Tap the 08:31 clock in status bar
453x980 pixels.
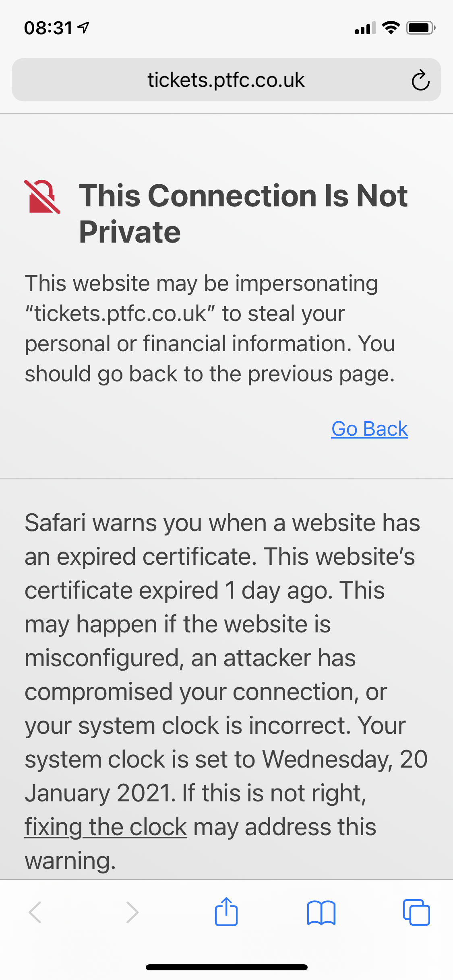[x=48, y=28]
